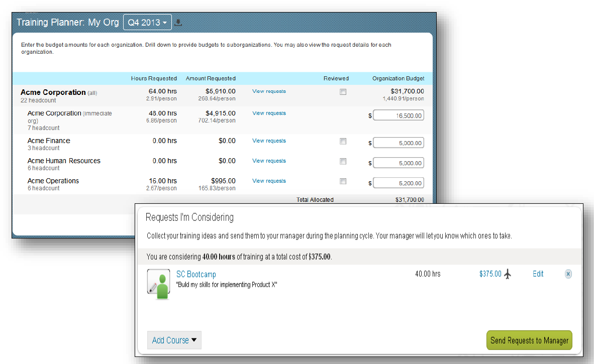Click the Organization Budget column header
This screenshot has height=364, width=594.
[x=398, y=78]
